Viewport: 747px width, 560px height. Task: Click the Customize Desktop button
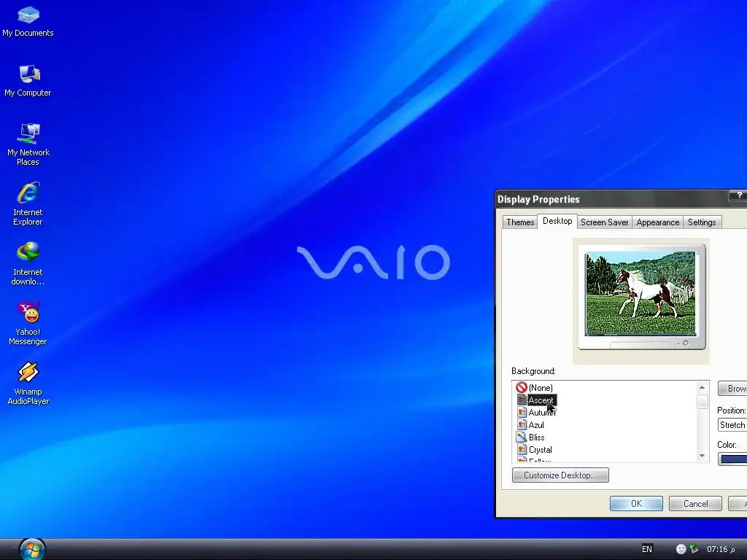pyautogui.click(x=560, y=475)
